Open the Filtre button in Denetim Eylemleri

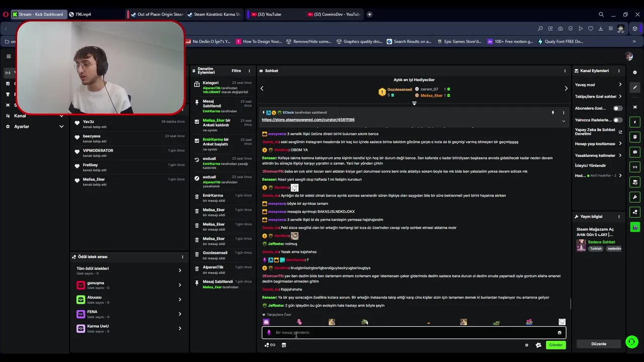236,71
